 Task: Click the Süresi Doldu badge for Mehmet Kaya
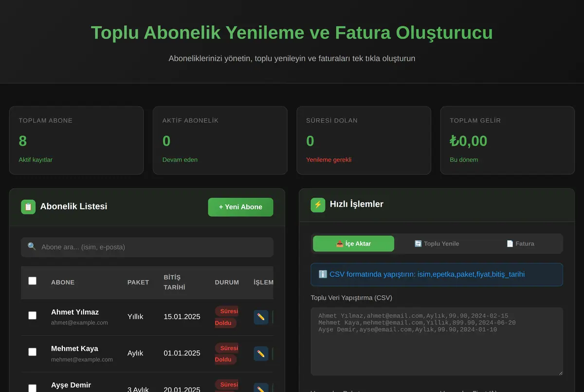227,354
